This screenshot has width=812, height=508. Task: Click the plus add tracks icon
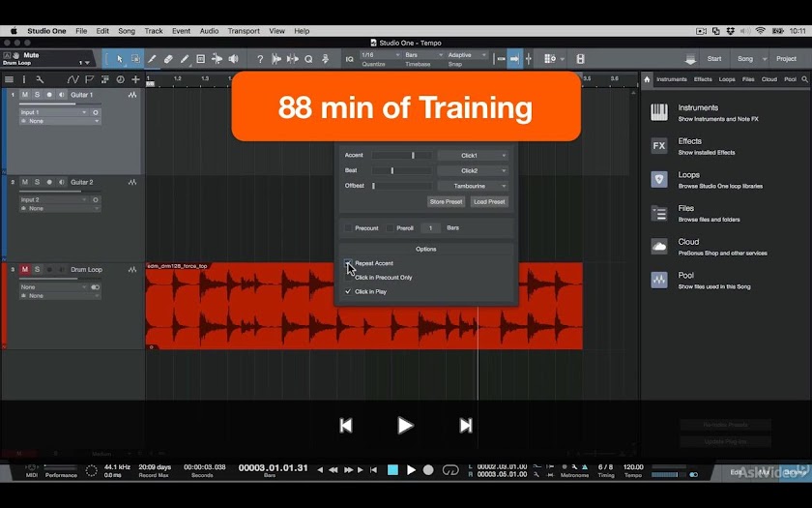135,79
